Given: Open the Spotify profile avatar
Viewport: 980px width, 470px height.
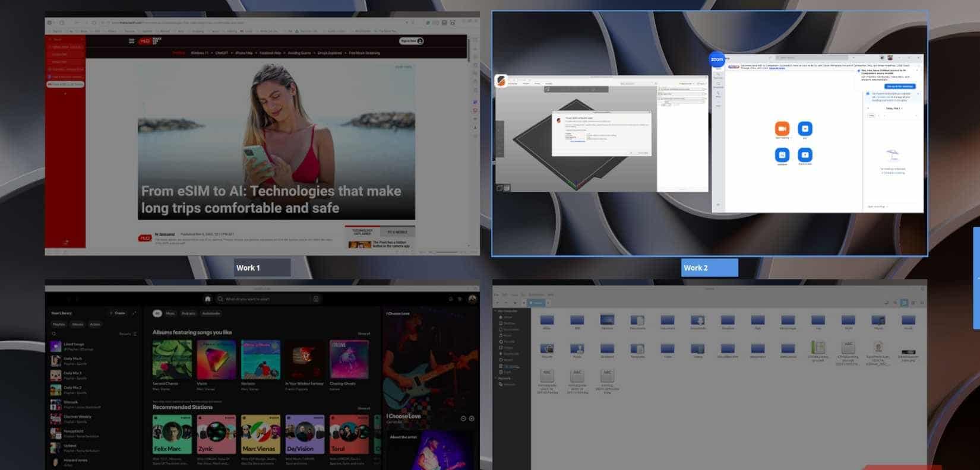Looking at the screenshot, I should pyautogui.click(x=472, y=299).
